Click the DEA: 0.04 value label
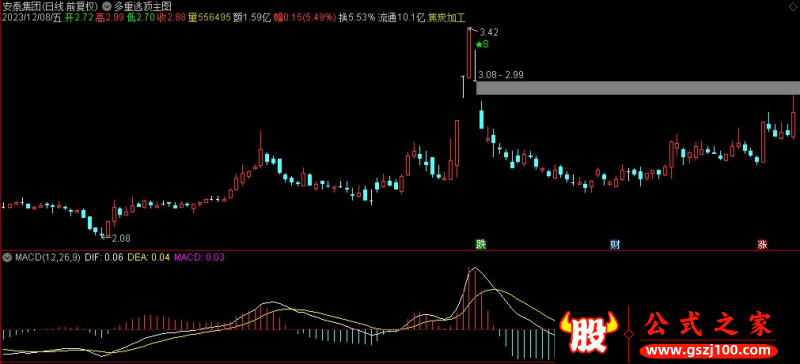 coord(148,258)
